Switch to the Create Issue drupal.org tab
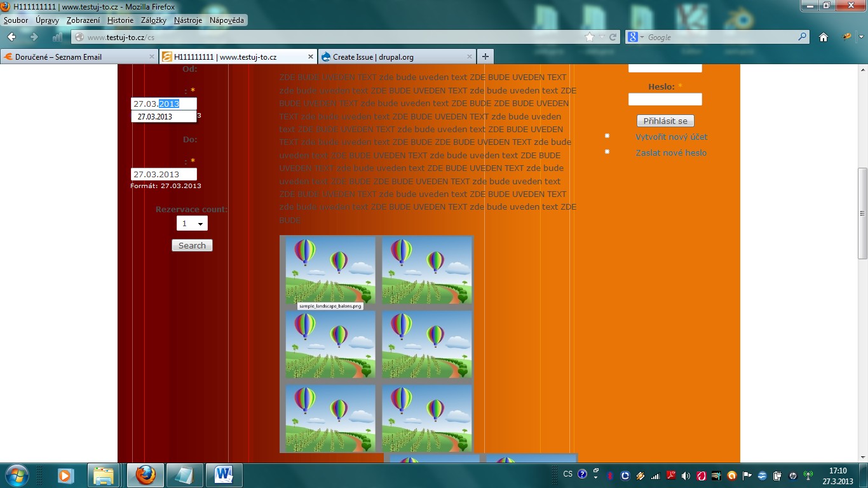The image size is (868, 488). pyautogui.click(x=397, y=57)
